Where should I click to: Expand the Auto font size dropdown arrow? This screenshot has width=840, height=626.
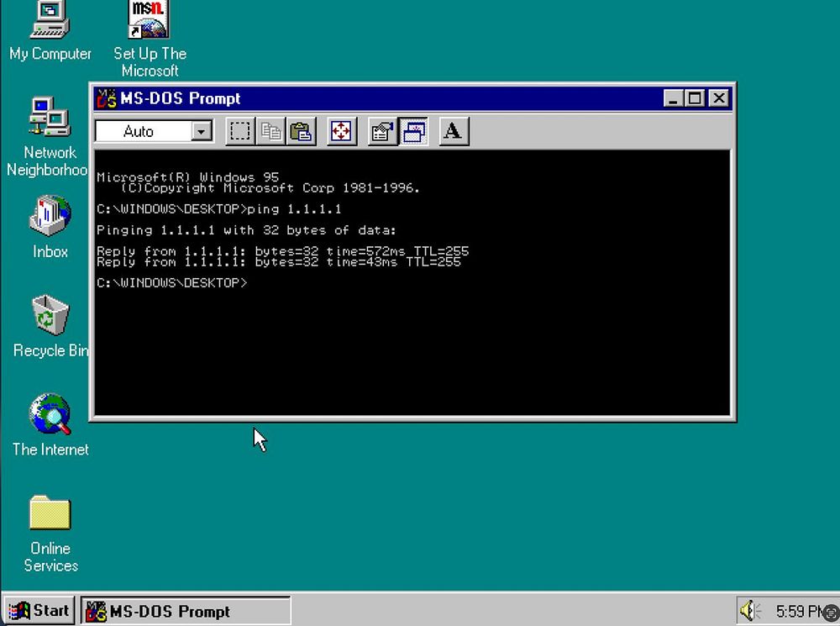(x=202, y=131)
